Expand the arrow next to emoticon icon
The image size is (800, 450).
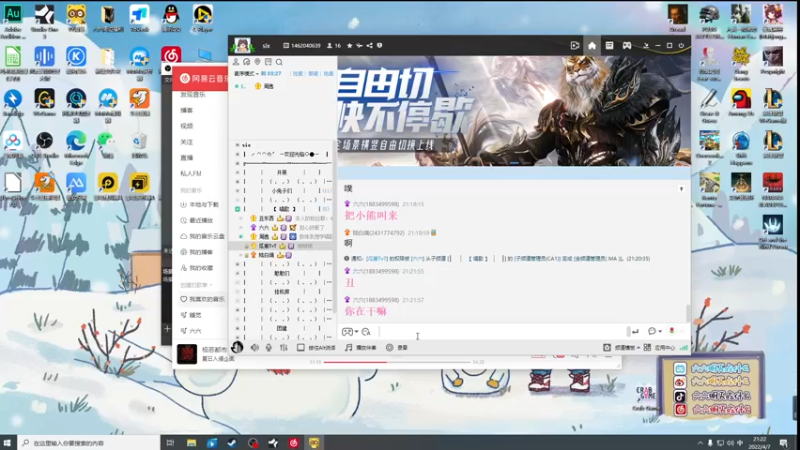(356, 332)
